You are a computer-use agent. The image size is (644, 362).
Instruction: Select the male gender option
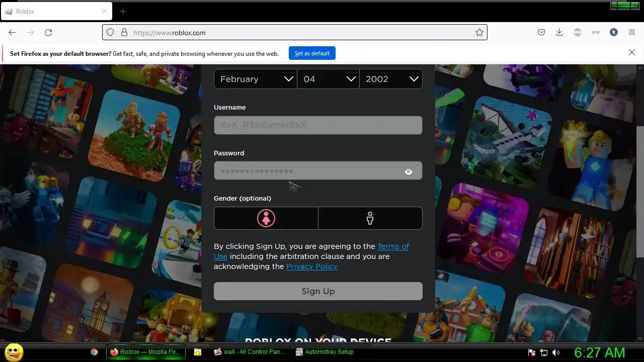[x=370, y=218]
